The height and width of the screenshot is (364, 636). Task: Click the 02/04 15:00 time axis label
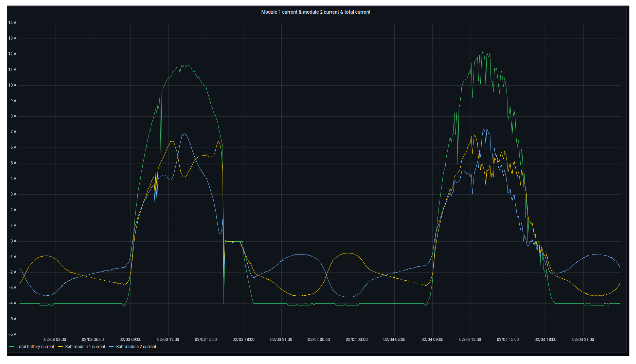click(508, 340)
